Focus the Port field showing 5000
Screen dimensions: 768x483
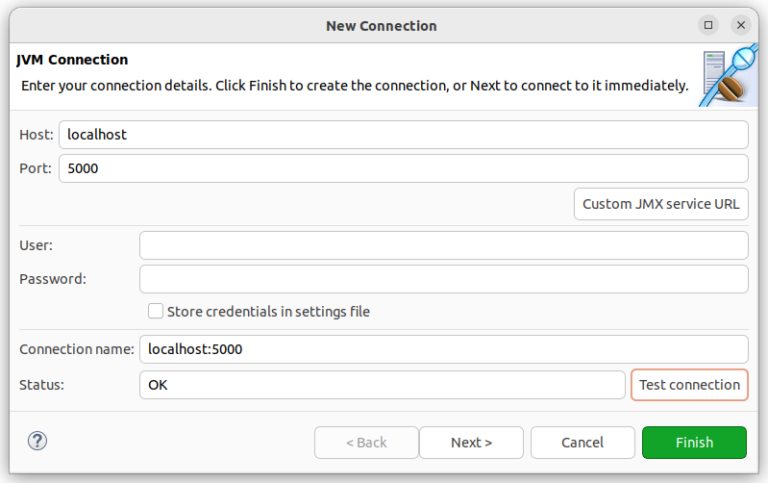point(403,168)
